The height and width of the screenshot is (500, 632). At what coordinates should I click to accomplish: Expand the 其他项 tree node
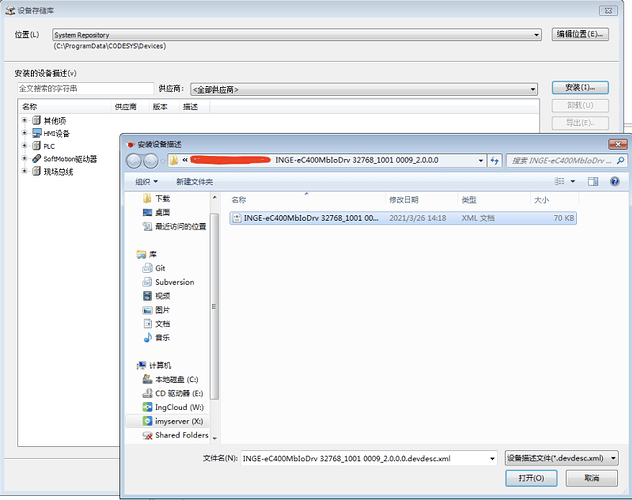click(x=24, y=120)
